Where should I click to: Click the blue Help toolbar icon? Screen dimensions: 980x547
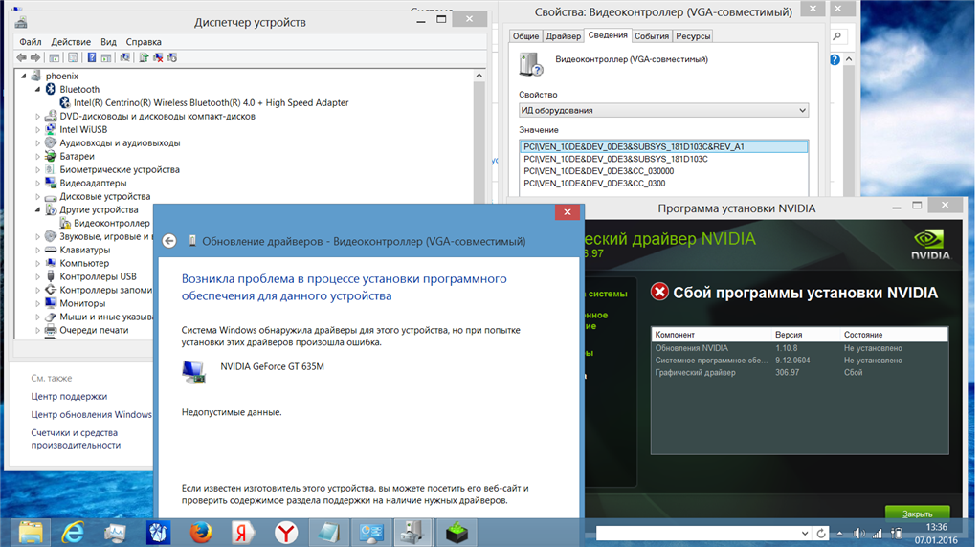click(x=92, y=57)
